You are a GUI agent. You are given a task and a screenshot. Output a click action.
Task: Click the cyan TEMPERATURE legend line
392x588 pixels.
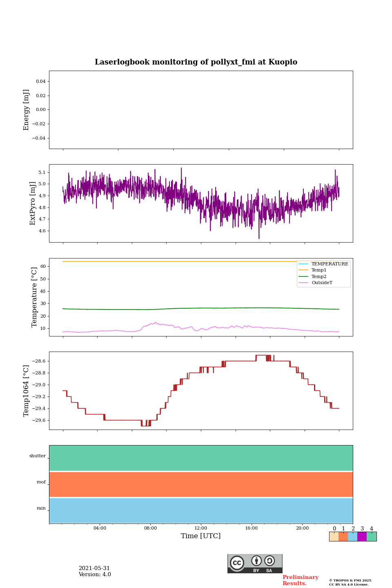click(x=303, y=264)
